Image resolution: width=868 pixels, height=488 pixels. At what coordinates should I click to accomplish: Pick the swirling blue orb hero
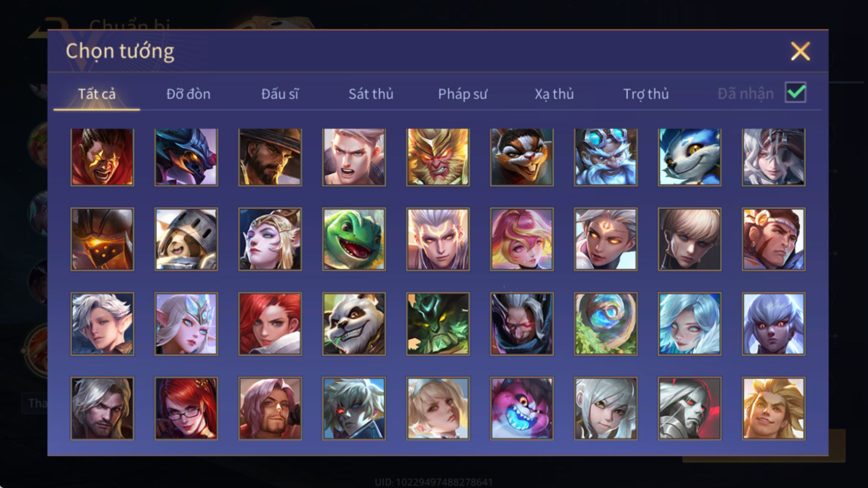tap(606, 324)
